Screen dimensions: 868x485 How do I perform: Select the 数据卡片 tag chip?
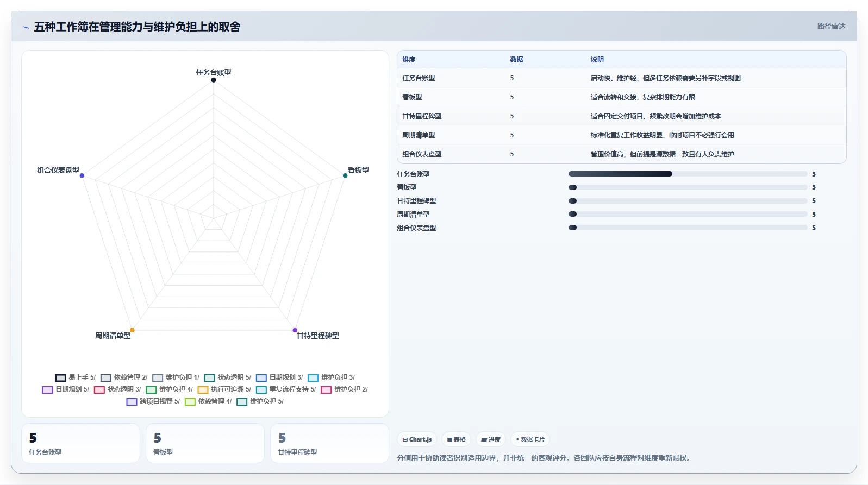(x=530, y=439)
